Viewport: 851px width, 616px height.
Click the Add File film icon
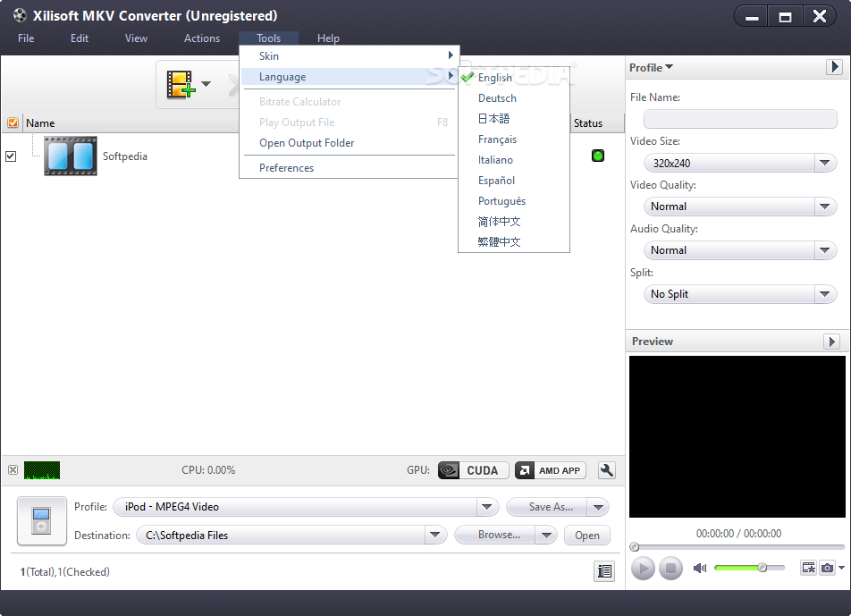coord(181,84)
